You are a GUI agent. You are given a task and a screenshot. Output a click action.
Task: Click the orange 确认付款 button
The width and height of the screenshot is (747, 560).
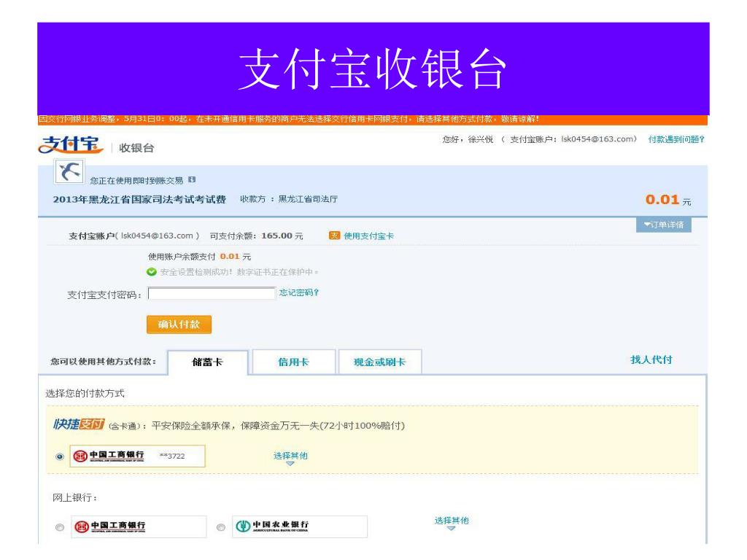[179, 324]
